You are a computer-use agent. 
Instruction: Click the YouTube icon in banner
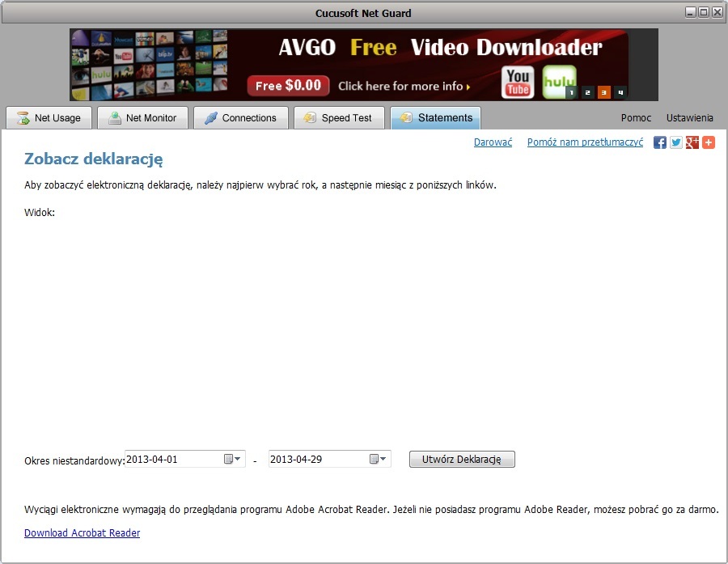pyautogui.click(x=518, y=83)
